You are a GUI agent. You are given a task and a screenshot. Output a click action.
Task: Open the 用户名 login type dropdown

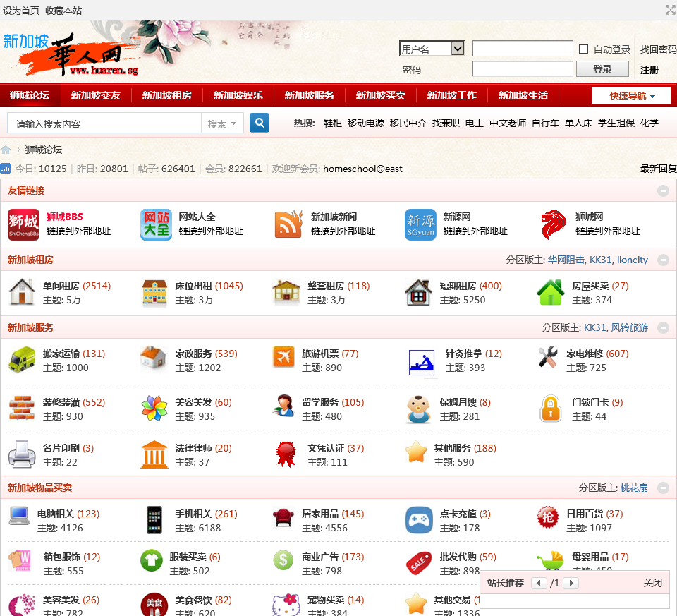432,49
